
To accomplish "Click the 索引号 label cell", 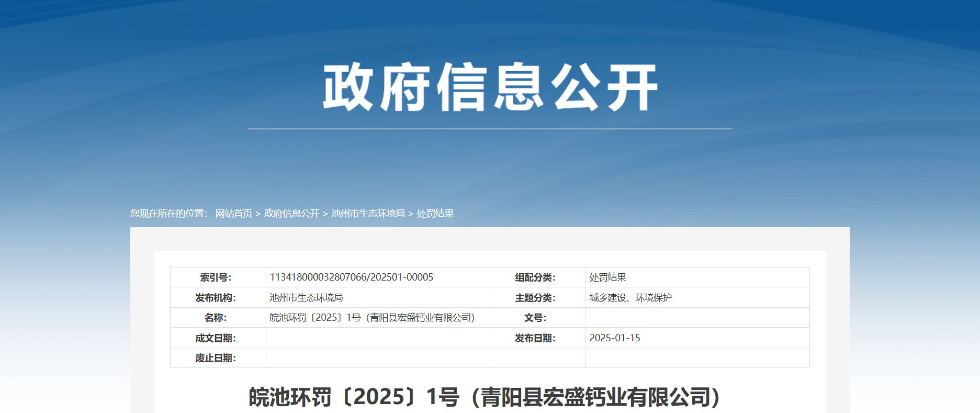I will [218, 277].
